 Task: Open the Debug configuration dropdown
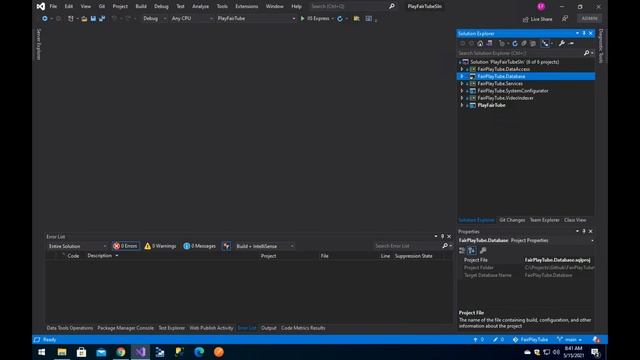point(154,18)
